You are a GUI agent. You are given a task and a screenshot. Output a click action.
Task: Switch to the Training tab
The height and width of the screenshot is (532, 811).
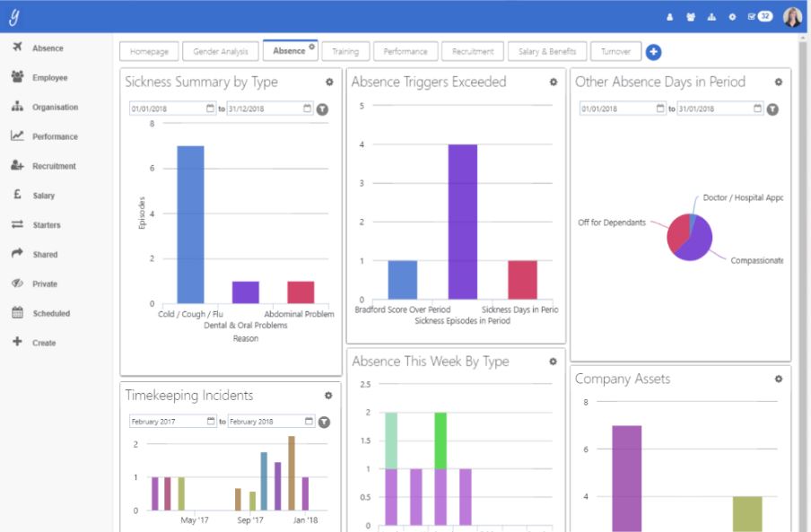tap(345, 51)
